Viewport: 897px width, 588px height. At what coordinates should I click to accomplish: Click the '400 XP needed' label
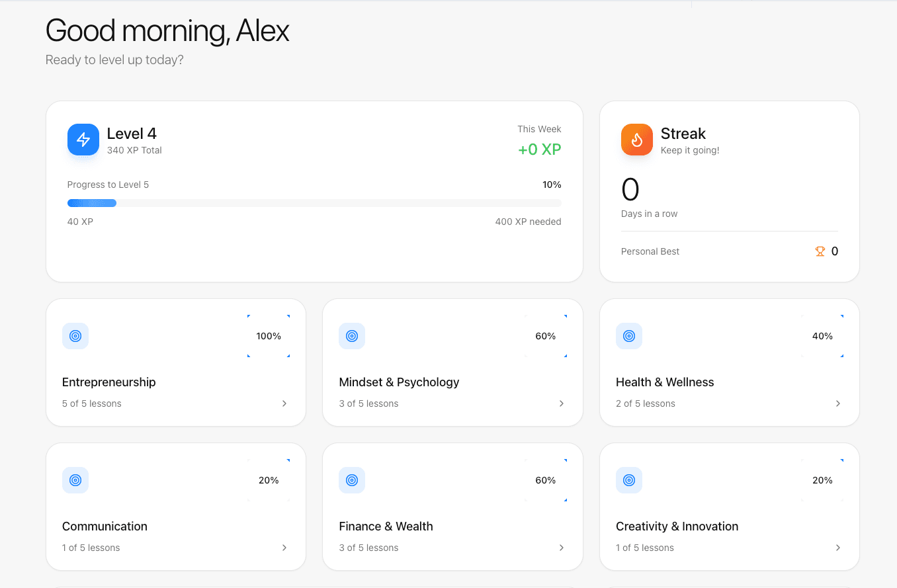pyautogui.click(x=528, y=222)
